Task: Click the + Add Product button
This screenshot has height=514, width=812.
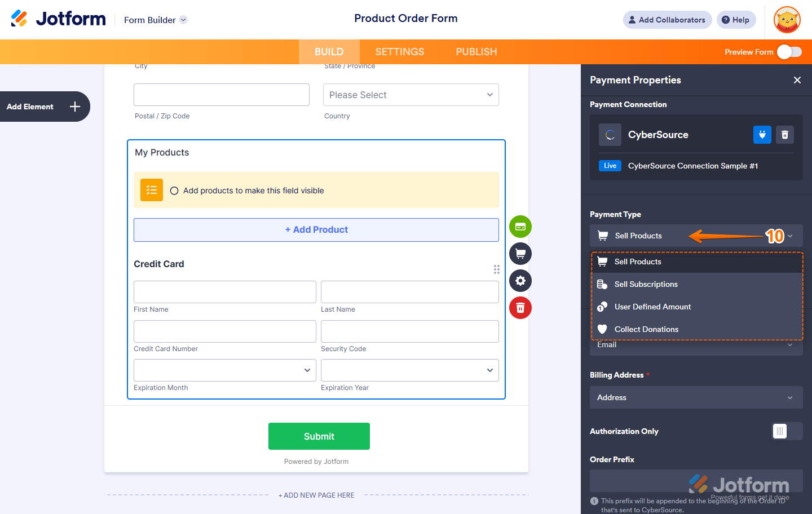Action: tap(316, 230)
